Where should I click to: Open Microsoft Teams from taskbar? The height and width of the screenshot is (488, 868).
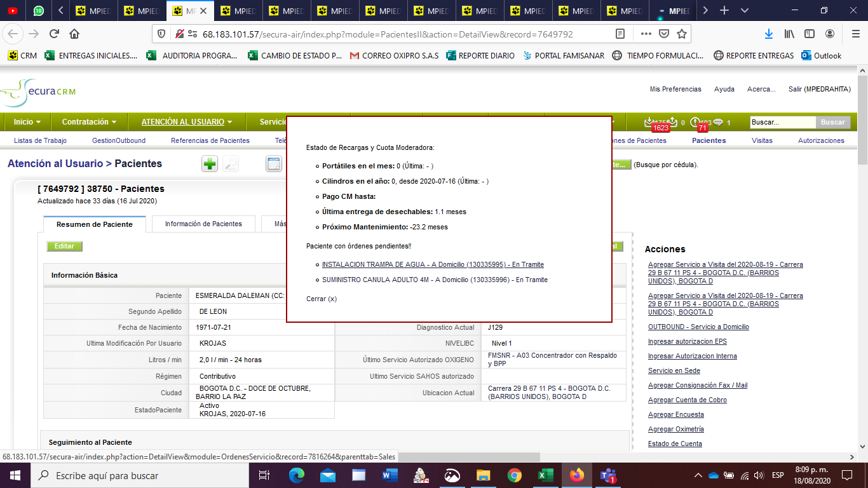coord(607,475)
